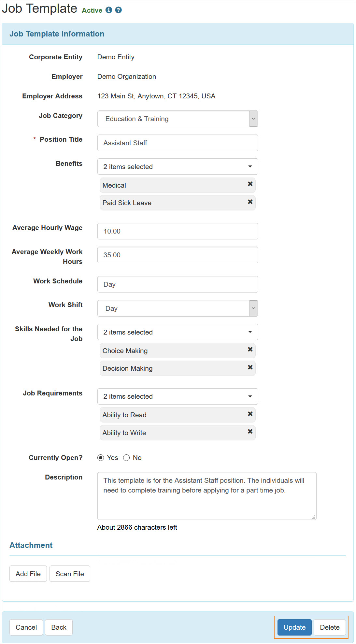Remove the Ability to Read requirement
The width and height of the screenshot is (356, 644).
click(x=250, y=414)
